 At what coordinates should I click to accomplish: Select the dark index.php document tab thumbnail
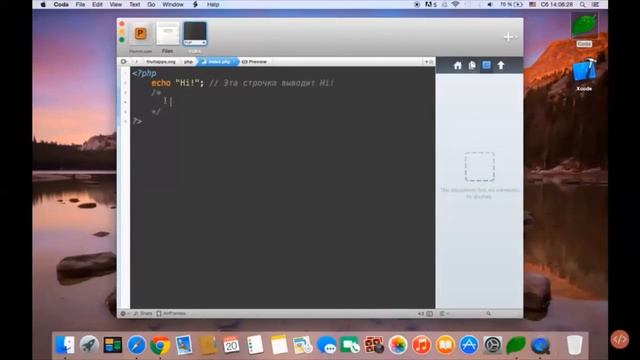pos(195,33)
